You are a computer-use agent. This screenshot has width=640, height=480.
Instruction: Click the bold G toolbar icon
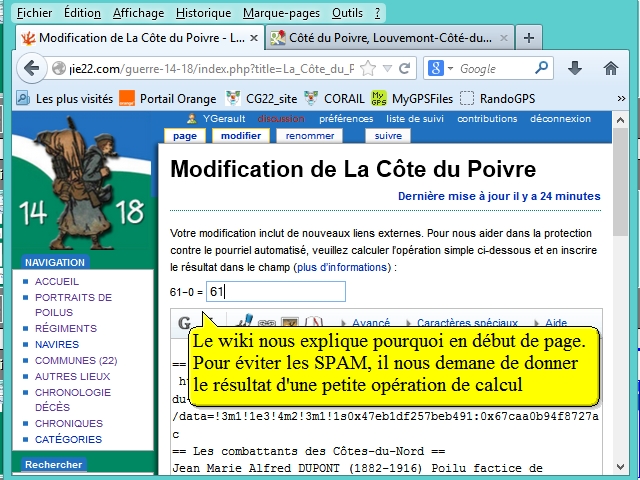[x=184, y=323]
